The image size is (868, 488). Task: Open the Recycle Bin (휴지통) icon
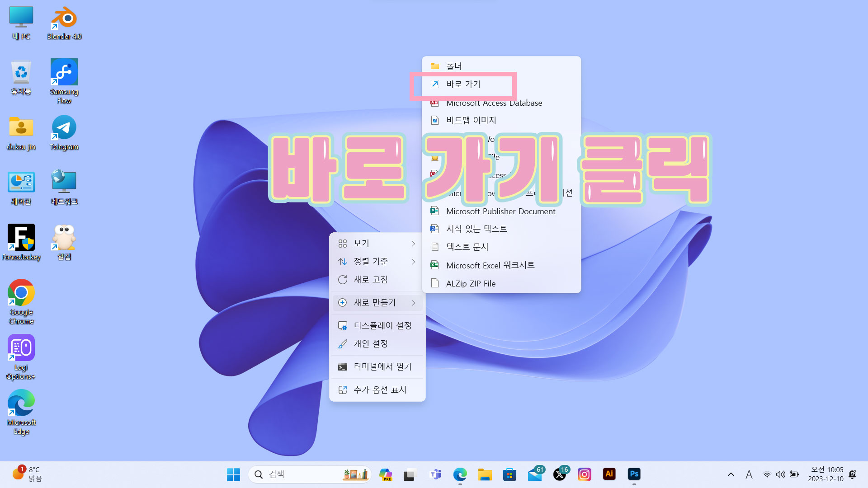pos(21,72)
